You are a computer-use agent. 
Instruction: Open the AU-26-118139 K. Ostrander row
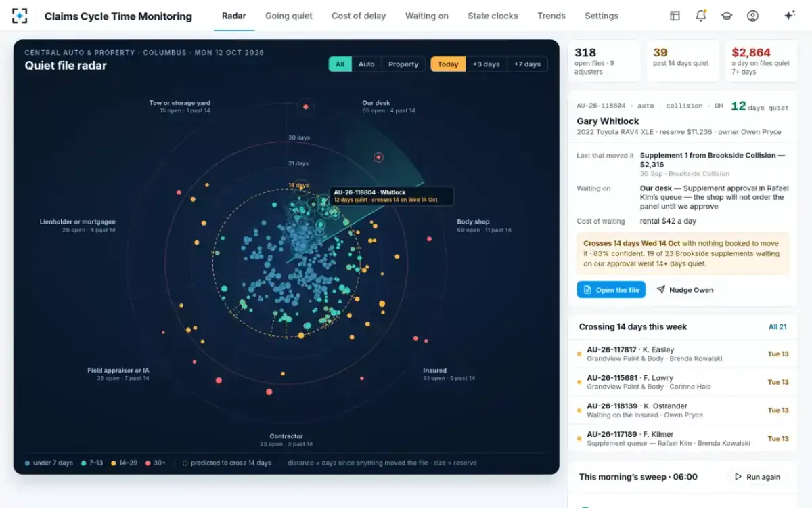[682, 410]
